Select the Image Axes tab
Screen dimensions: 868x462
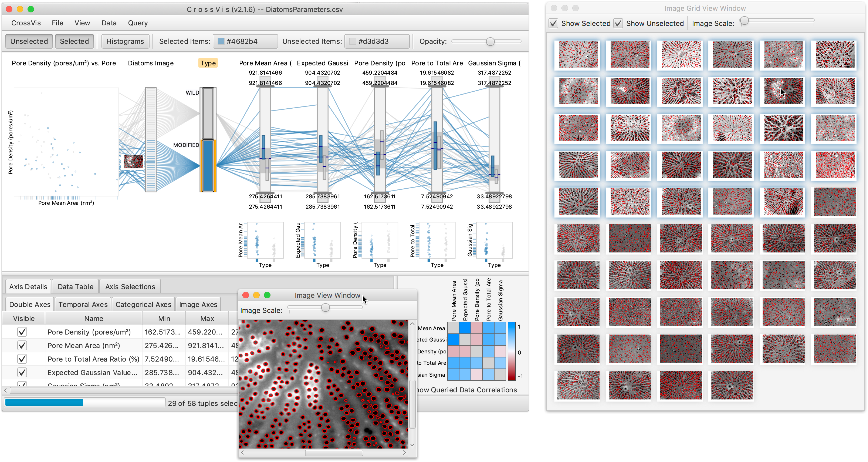pos(198,305)
